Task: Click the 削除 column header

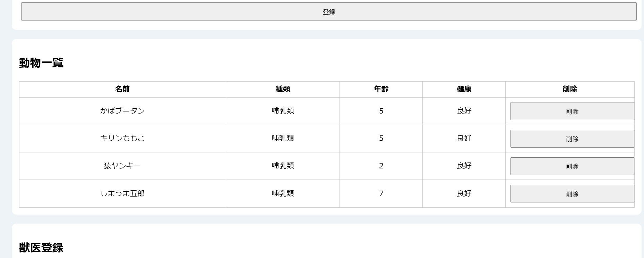Action: pos(569,89)
